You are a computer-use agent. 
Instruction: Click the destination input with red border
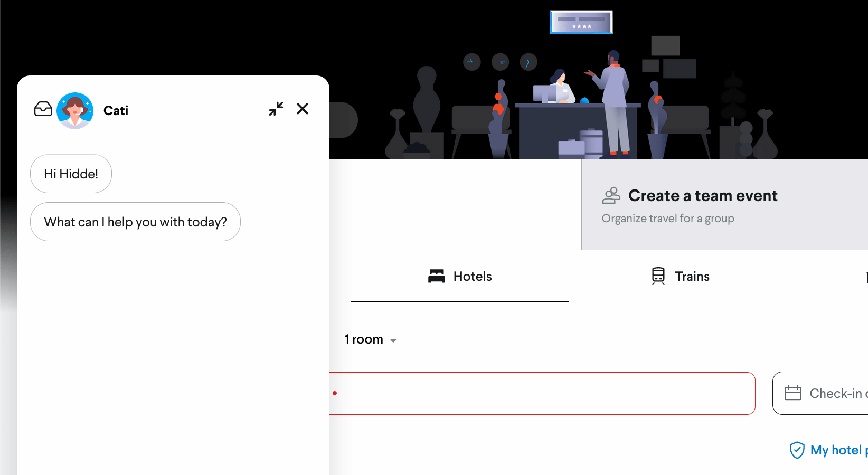544,393
